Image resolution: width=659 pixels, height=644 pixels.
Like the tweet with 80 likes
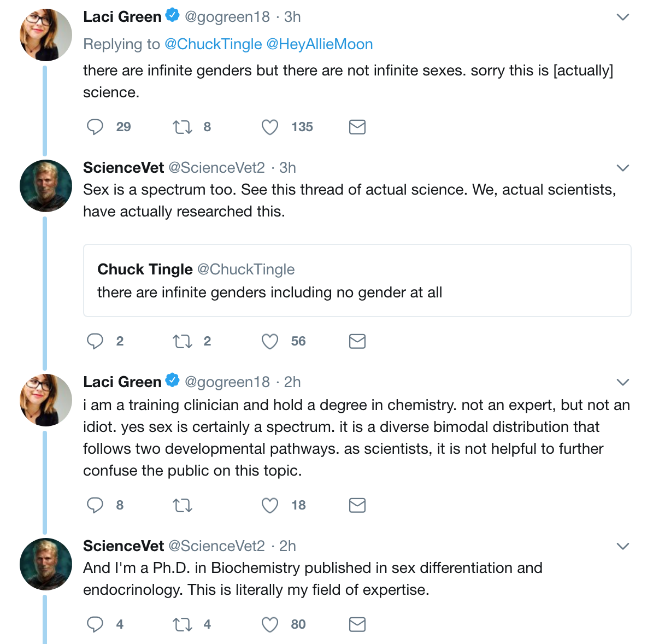pyautogui.click(x=270, y=624)
